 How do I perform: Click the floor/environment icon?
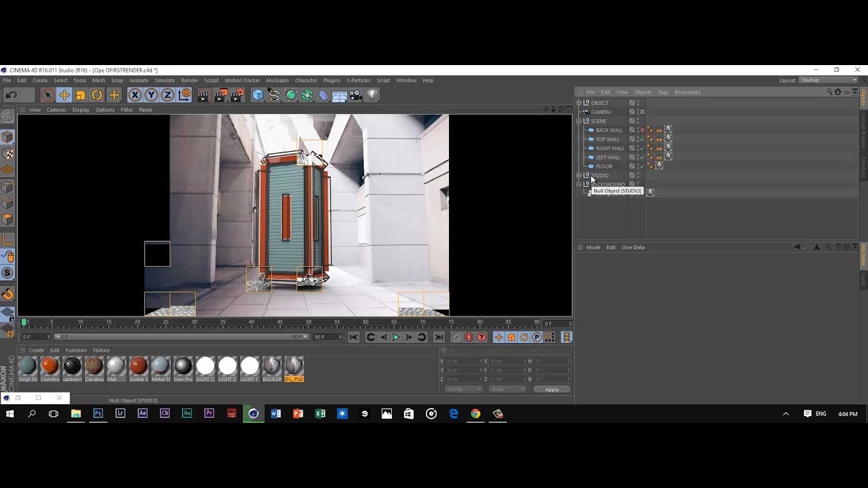(x=340, y=96)
